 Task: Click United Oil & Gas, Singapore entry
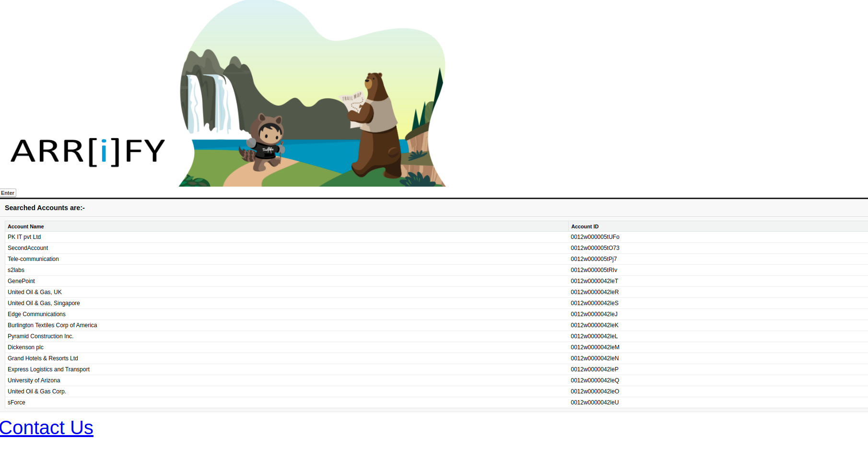44,303
